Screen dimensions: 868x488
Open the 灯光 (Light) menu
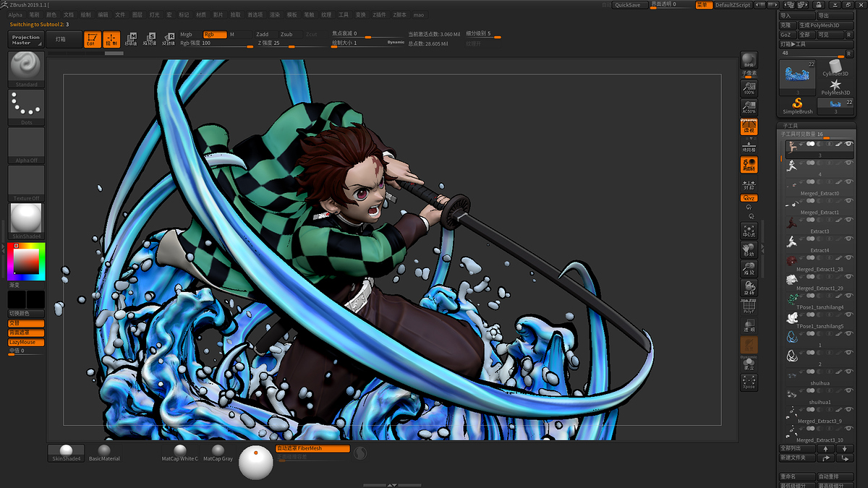[x=155, y=14]
